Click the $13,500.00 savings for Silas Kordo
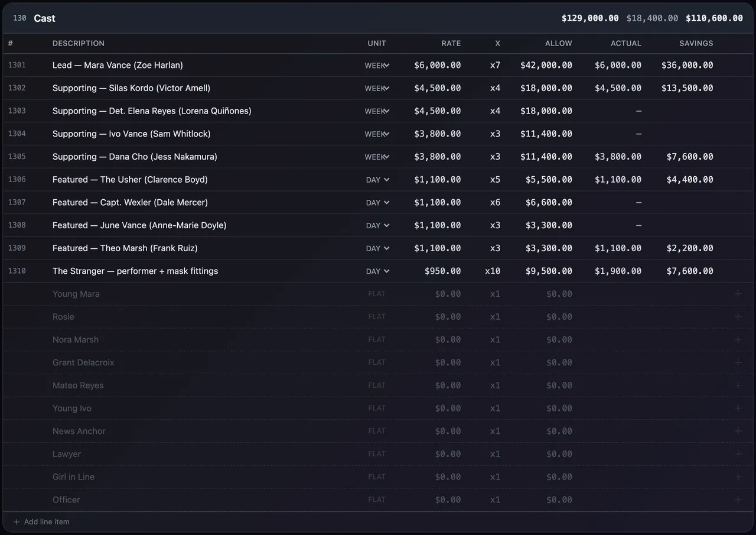Viewport: 756px width, 535px height. [x=687, y=88]
